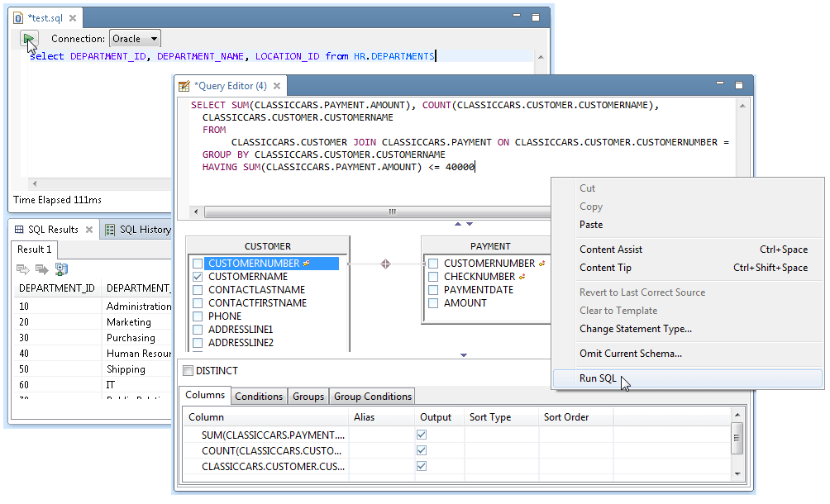Click Run SQL in the context menu
The width and height of the screenshot is (830, 504).
(688, 378)
